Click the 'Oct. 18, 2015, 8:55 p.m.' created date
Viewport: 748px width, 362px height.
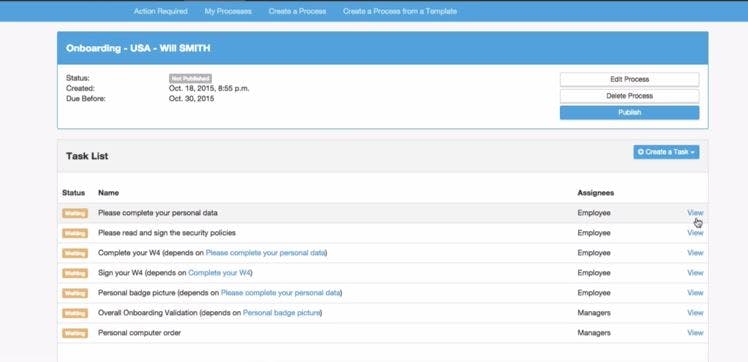point(209,89)
